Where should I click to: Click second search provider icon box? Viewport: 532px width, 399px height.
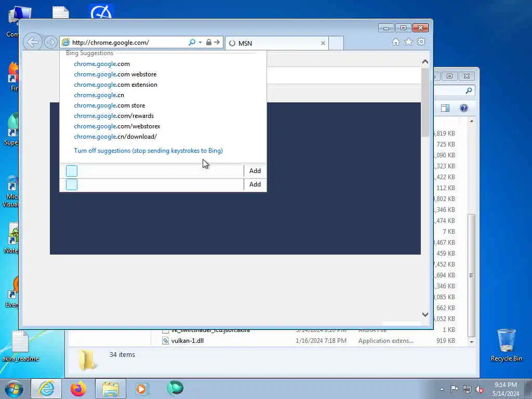[x=72, y=184]
